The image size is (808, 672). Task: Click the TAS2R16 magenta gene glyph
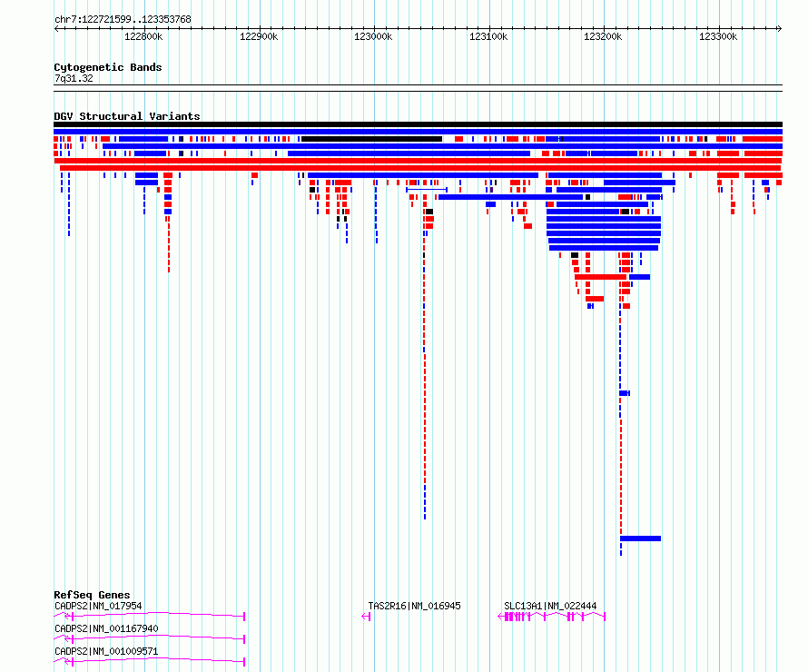[367, 617]
